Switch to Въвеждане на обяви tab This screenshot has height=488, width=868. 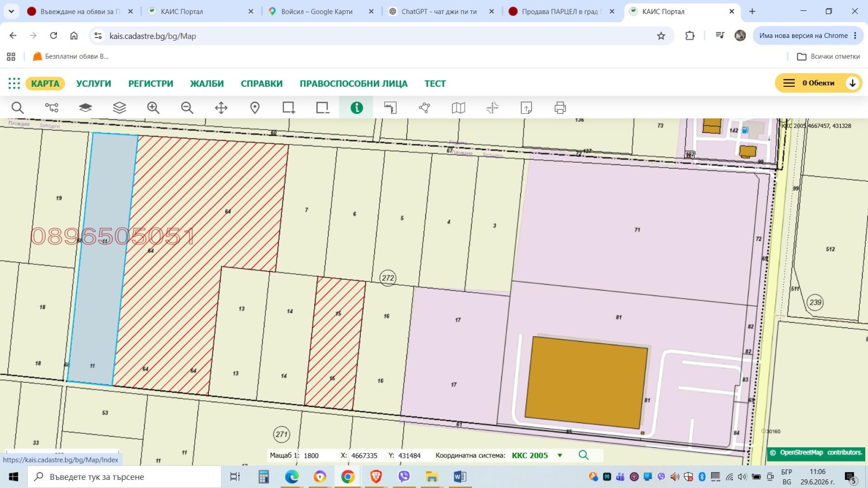coord(80,11)
